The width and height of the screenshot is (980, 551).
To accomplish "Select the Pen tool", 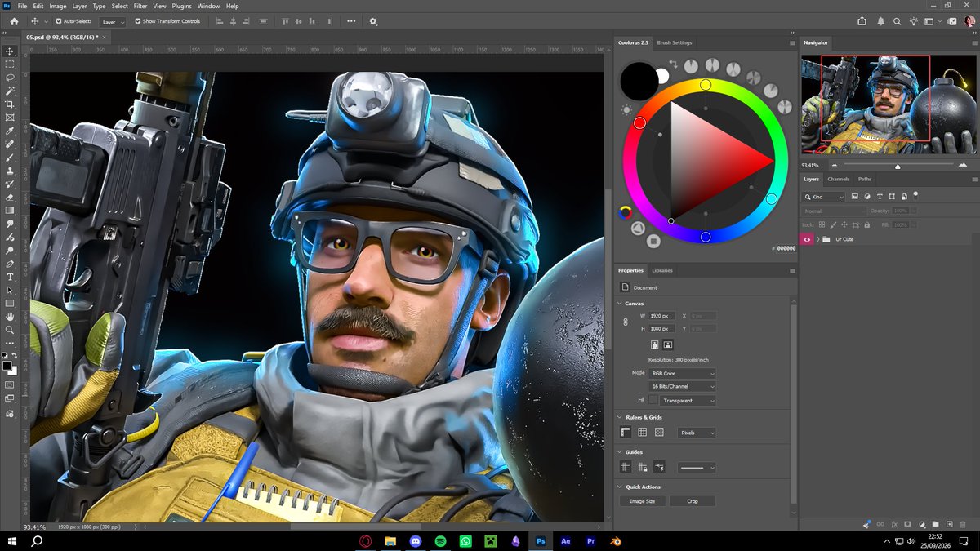I will pos(10,264).
